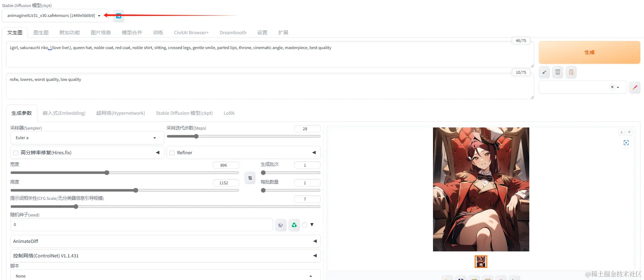Image resolution: width=644 pixels, height=280 pixels.
Task: Select the 生成参数 sub-tab
Action: 22,113
